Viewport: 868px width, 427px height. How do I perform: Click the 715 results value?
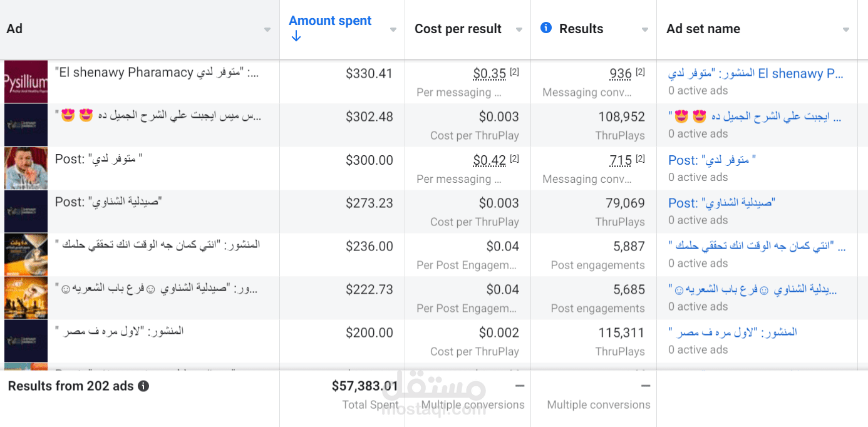tap(621, 161)
